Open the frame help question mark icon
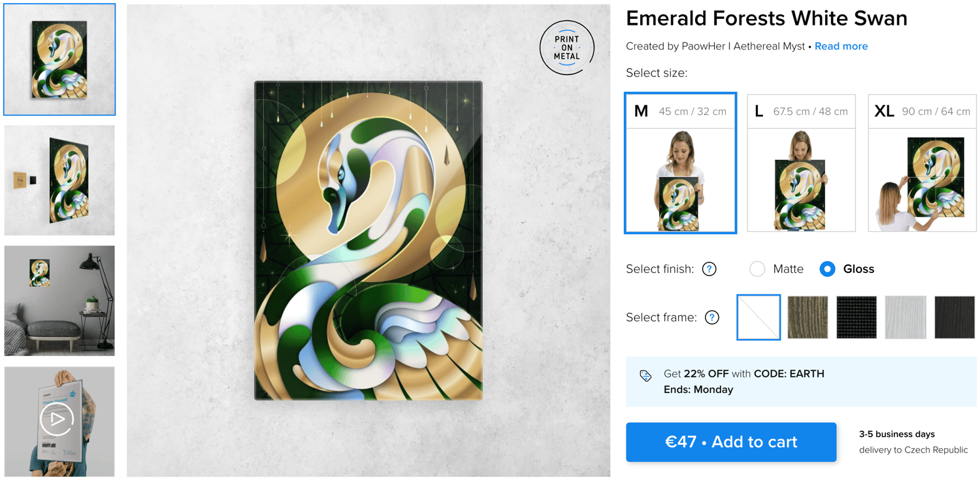 711,317
